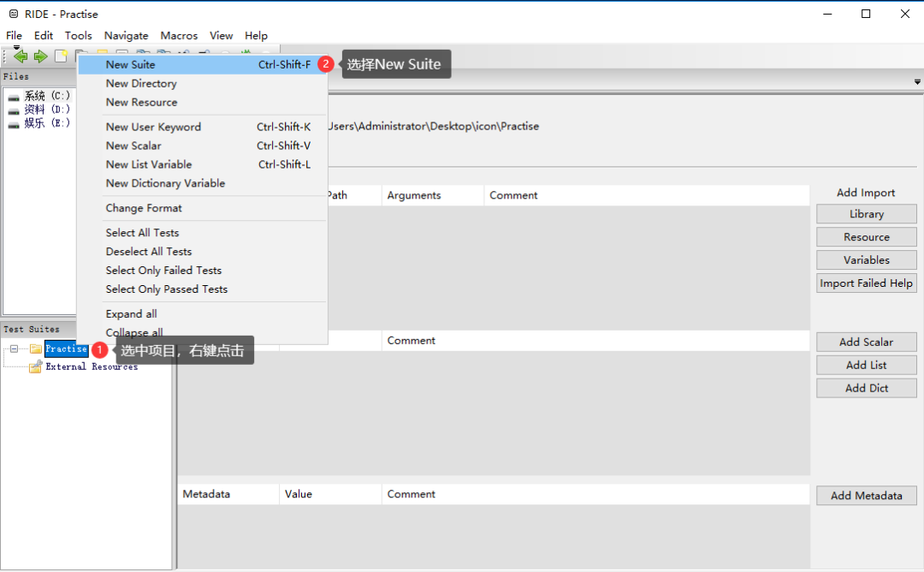Open the Macros menu

[x=179, y=35]
